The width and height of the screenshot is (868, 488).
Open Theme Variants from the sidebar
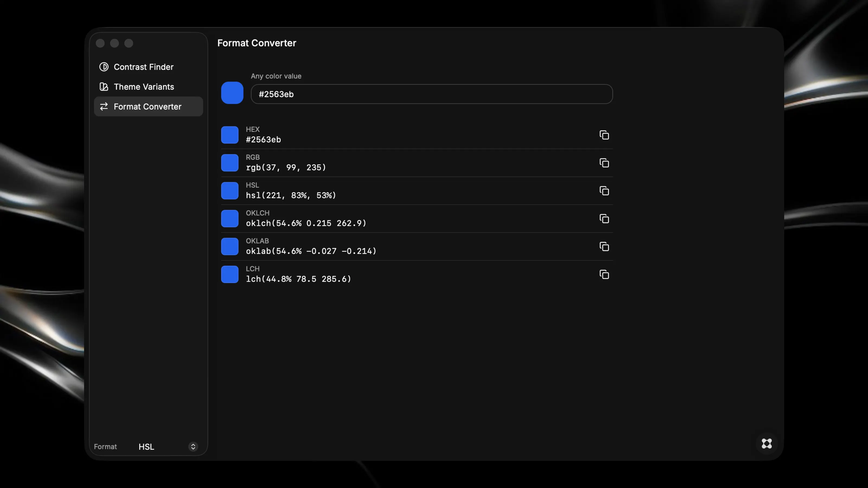(148, 87)
